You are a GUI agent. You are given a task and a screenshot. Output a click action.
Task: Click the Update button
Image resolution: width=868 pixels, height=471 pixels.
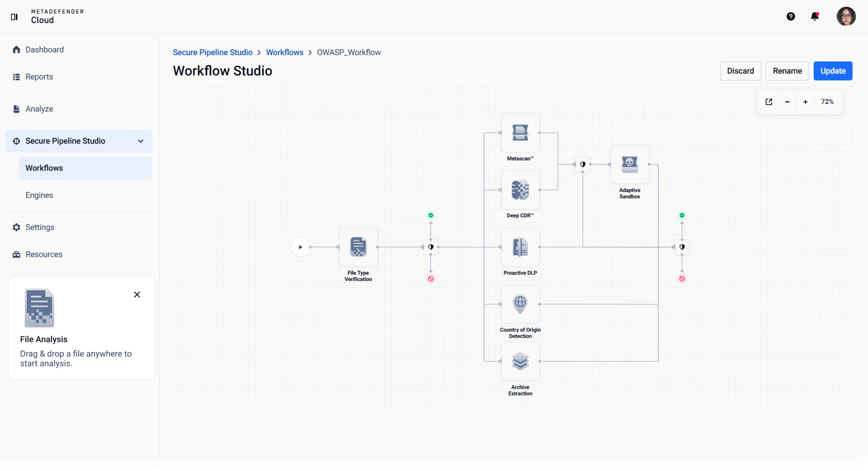[832, 71]
